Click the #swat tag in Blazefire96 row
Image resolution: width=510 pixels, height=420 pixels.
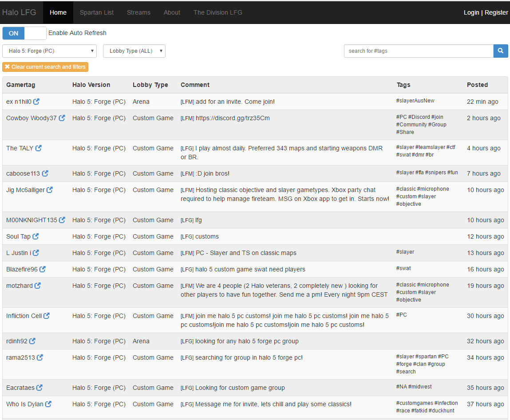click(403, 268)
